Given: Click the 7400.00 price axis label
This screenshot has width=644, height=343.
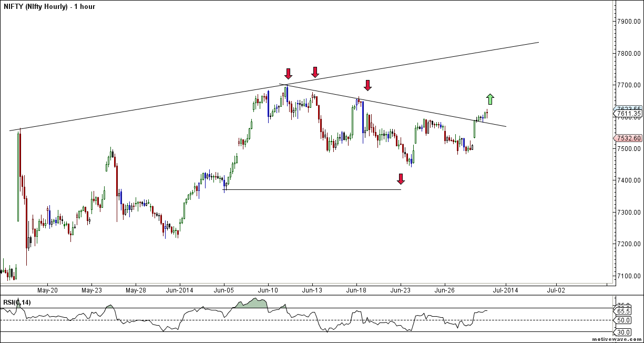Looking at the screenshot, I should point(629,180).
